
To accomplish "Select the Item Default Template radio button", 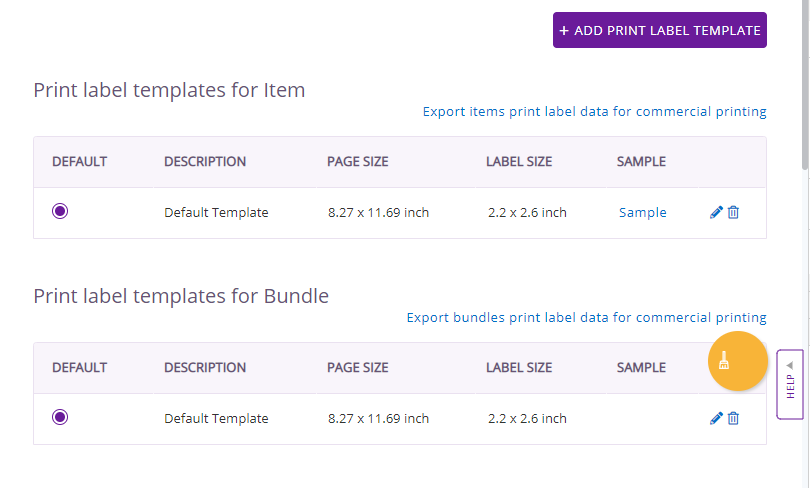I will 60,211.
